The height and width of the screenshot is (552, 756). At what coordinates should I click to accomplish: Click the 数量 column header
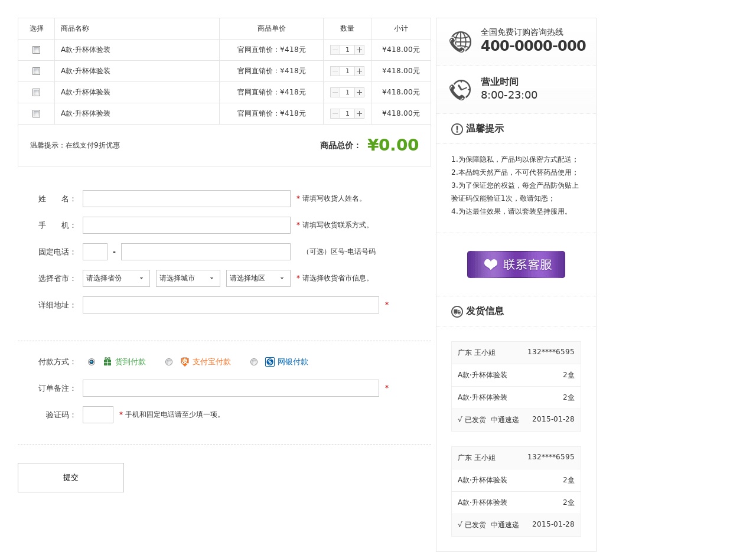click(x=347, y=28)
